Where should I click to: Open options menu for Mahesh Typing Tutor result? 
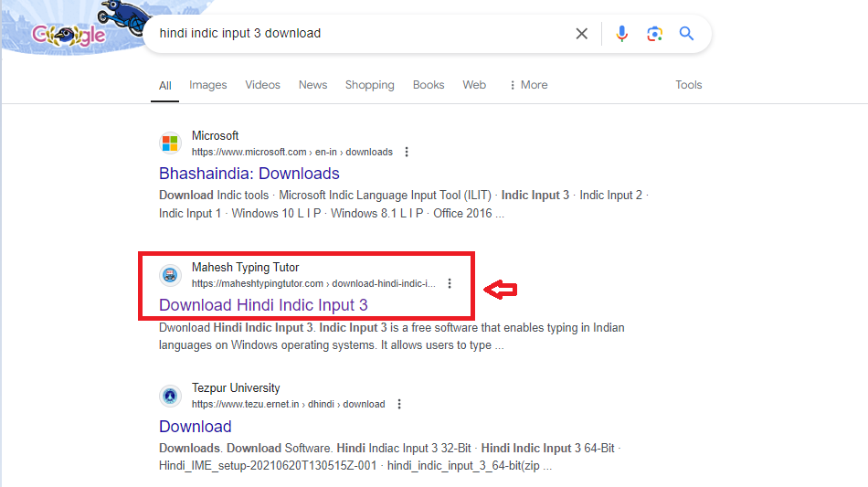(450, 283)
